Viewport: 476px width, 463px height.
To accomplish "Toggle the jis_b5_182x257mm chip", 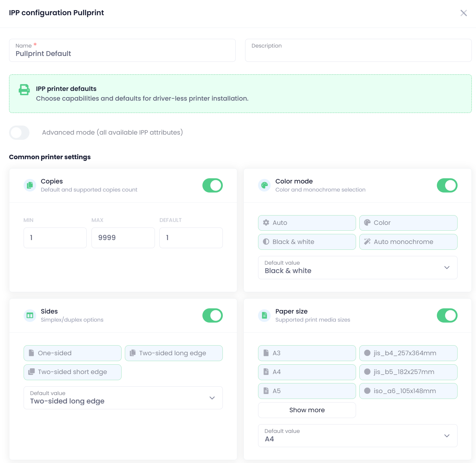I will tap(408, 372).
